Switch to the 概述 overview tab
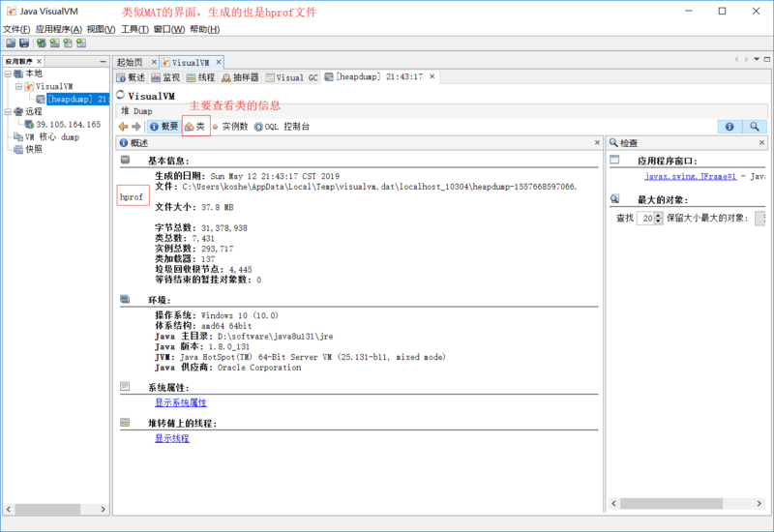Image resolution: width=774 pixels, height=532 pixels. point(131,77)
